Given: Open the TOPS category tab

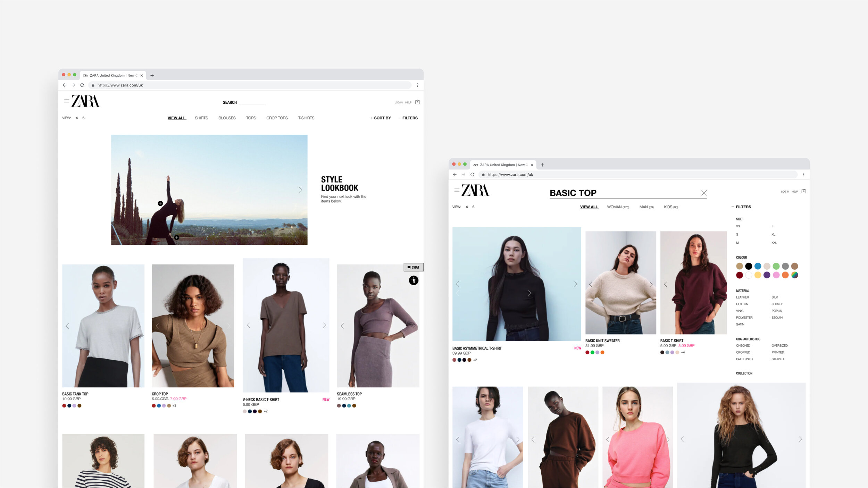Looking at the screenshot, I should tap(250, 117).
